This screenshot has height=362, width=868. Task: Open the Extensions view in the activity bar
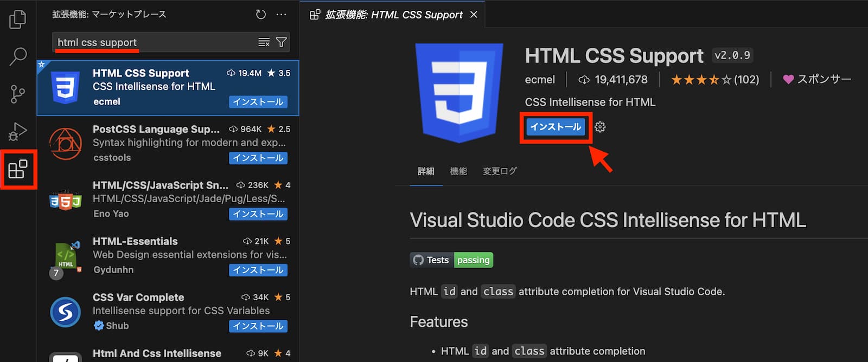click(x=18, y=169)
